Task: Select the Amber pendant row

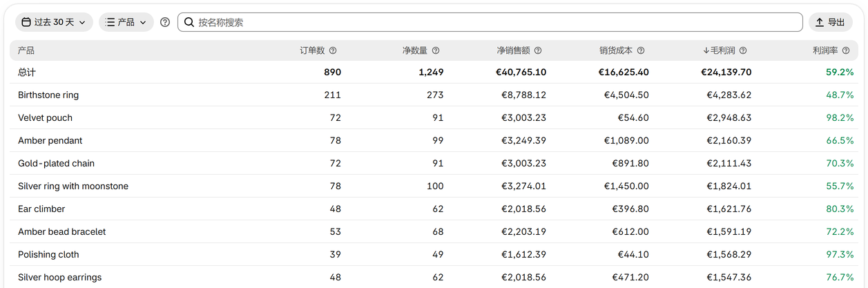Action: point(434,140)
